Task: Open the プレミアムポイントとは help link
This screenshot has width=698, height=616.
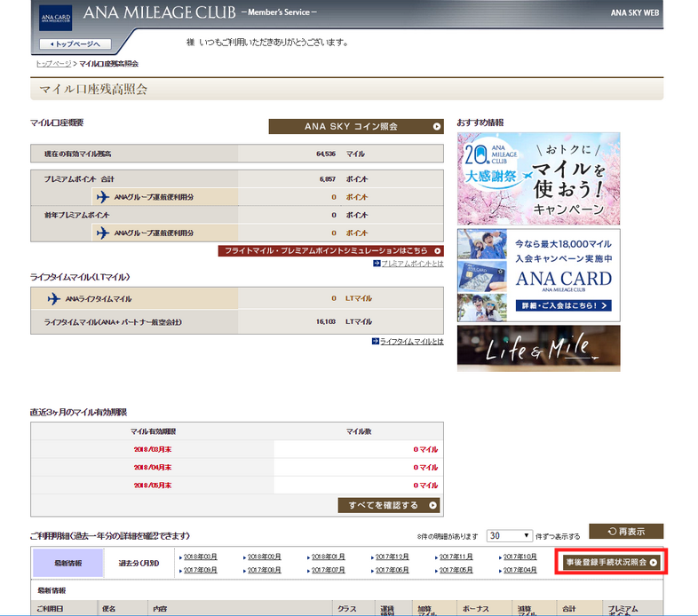Action: (412, 264)
